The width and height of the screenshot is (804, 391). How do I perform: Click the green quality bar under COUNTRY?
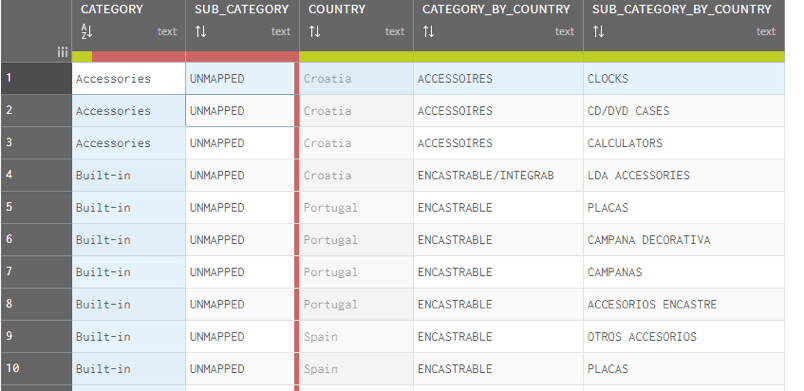click(356, 56)
